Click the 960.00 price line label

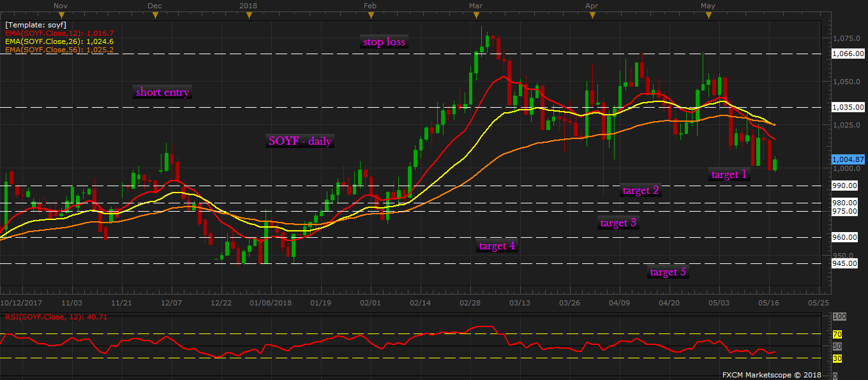coord(844,237)
